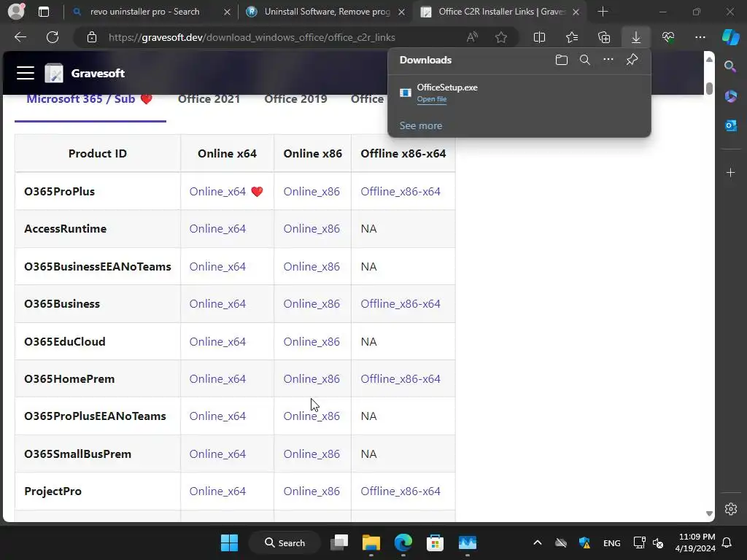
Task: Open File Explorer from taskbar
Action: point(371,542)
